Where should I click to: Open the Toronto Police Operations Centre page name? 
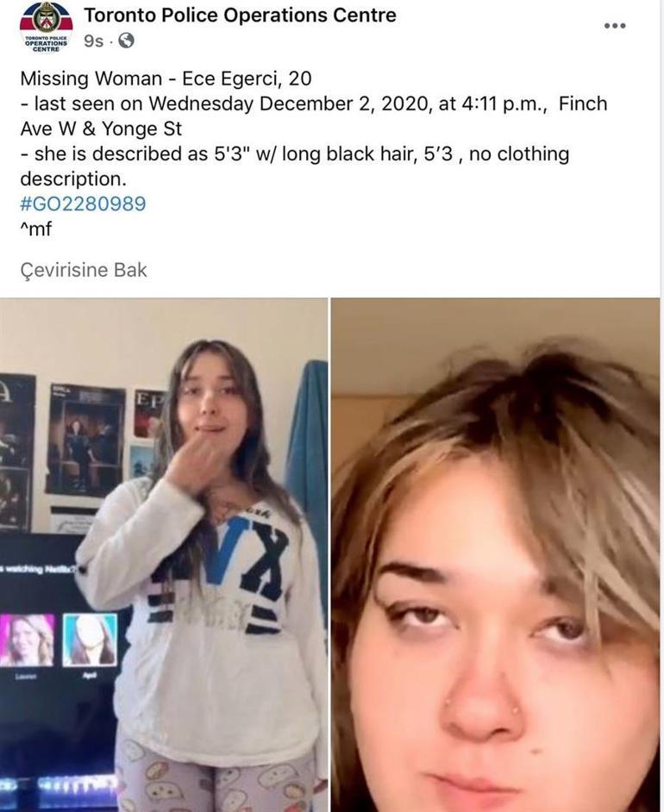coord(240,15)
